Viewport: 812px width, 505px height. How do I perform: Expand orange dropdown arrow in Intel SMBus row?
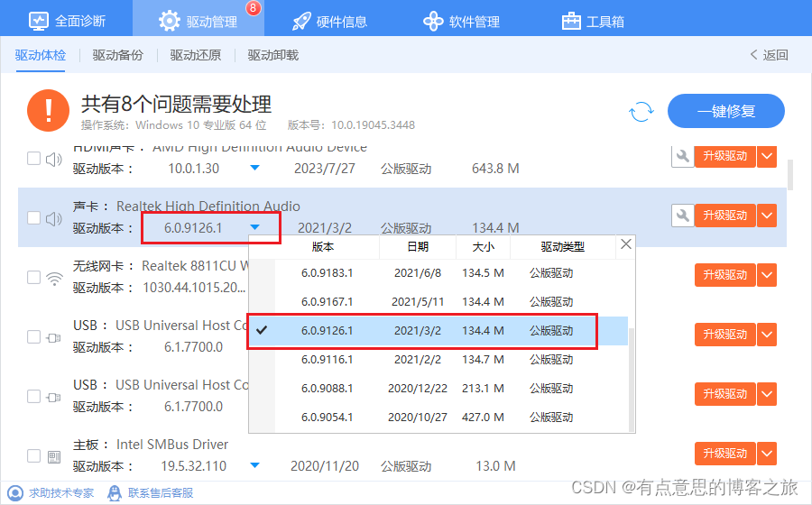tap(767, 454)
